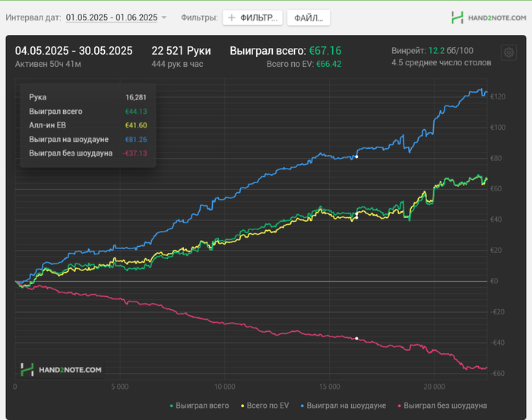Viewport: 532px width, 420px height.
Task: Click the 15 000 x-axis label
Action: coord(329,387)
